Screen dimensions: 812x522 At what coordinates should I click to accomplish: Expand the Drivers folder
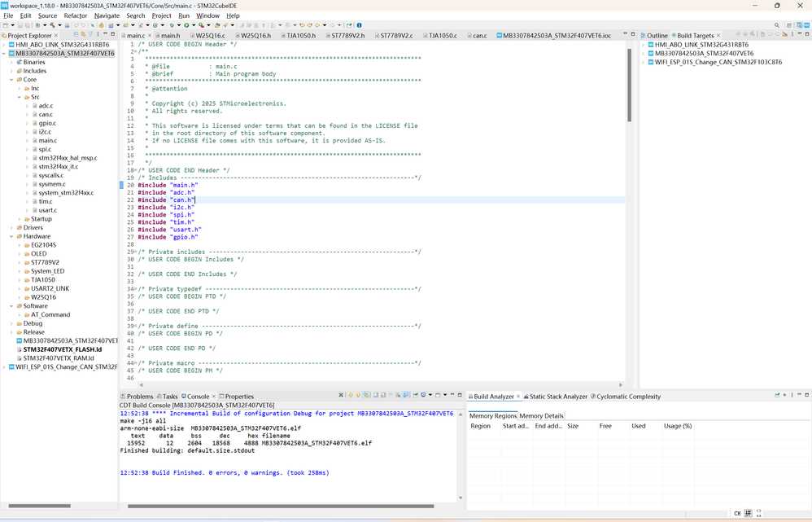click(12, 228)
